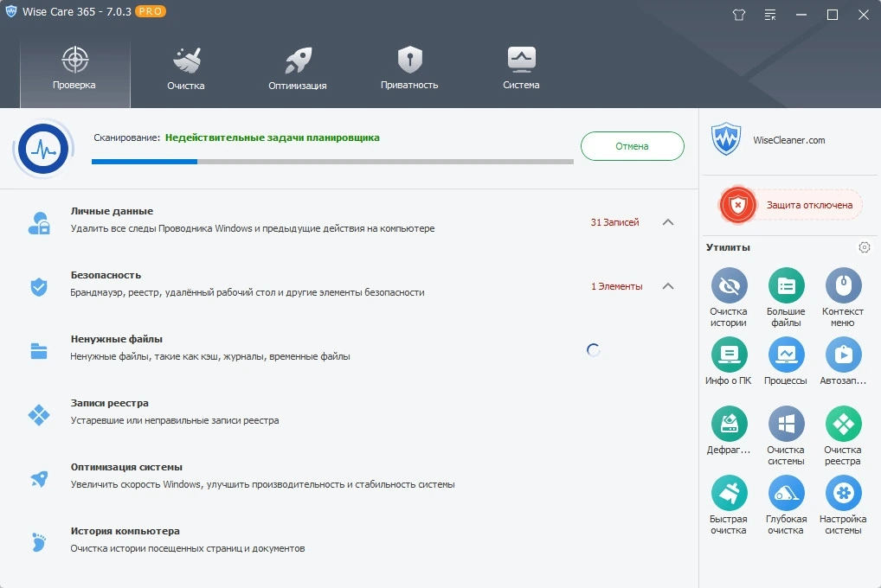Open the skin shirt icon in title bar
Screen dimensions: 881x588
tap(739, 15)
